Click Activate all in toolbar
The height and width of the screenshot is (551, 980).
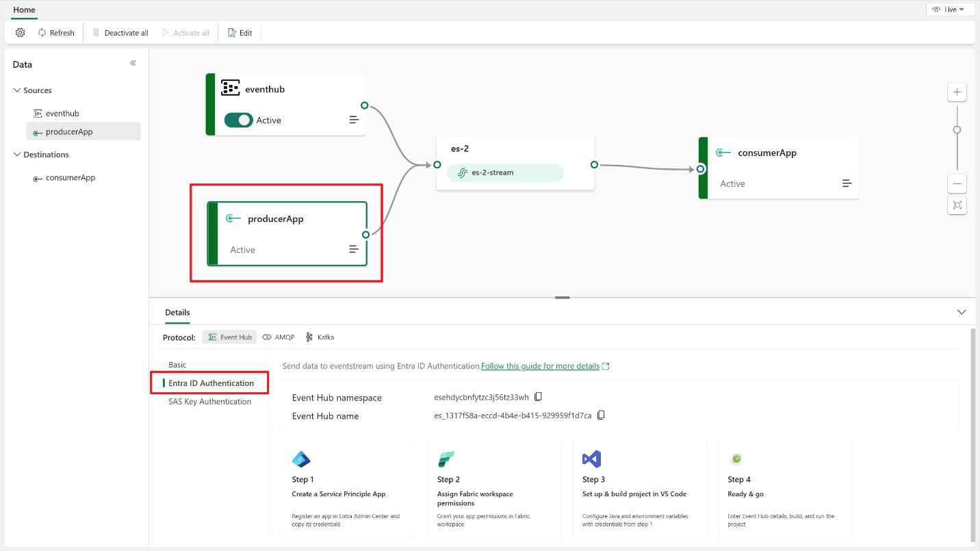pyautogui.click(x=185, y=33)
